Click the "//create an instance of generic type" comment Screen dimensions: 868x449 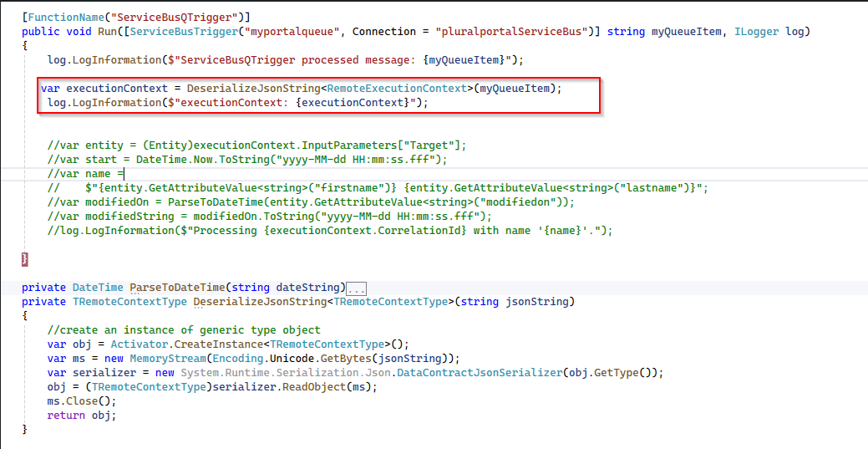[184, 330]
